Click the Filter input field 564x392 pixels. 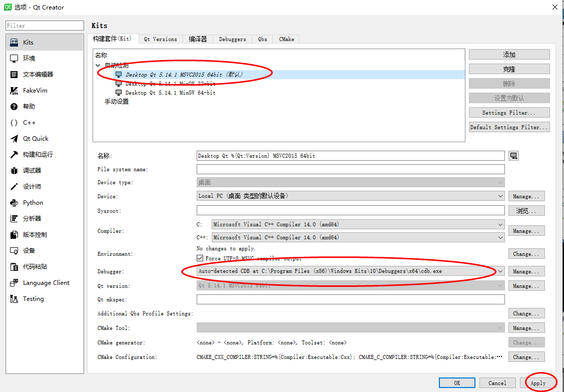coord(44,25)
